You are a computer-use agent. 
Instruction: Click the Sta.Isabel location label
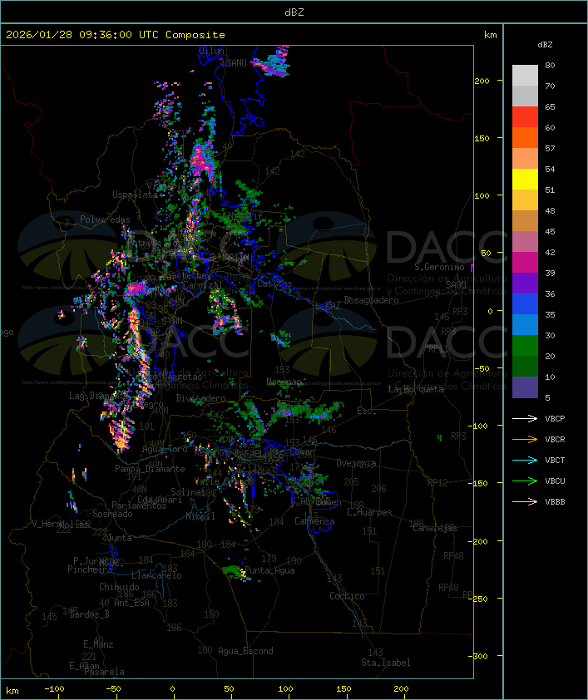click(385, 663)
